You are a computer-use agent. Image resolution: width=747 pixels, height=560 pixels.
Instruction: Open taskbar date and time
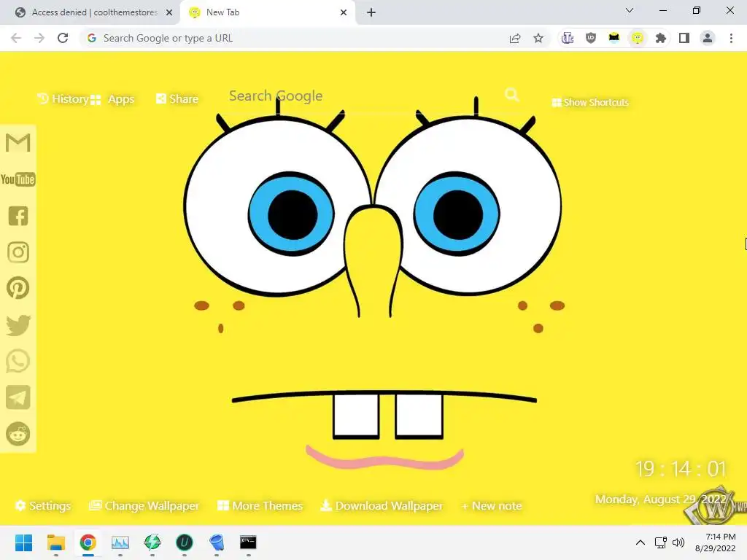[x=716, y=542]
